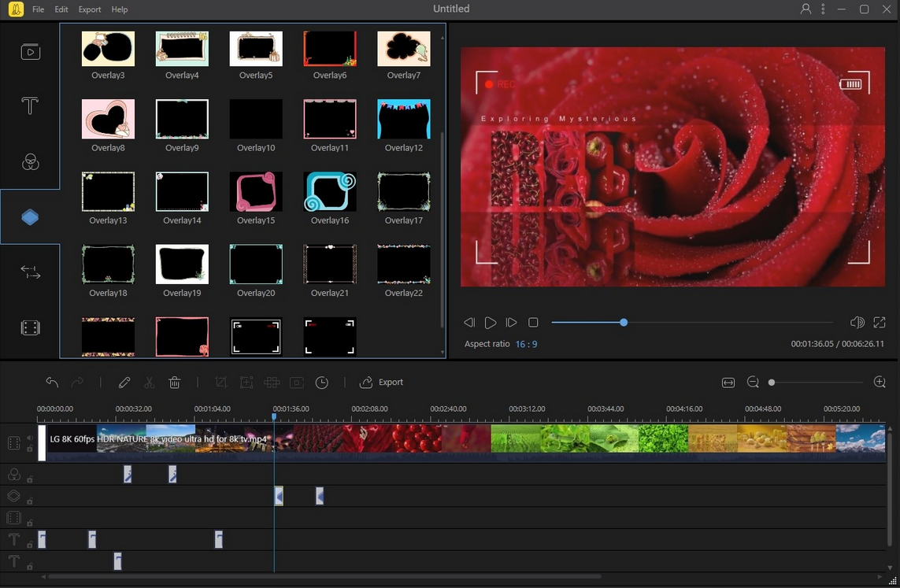Click the Undo arrow in the toolbar
The width and height of the screenshot is (900, 588).
coord(52,382)
